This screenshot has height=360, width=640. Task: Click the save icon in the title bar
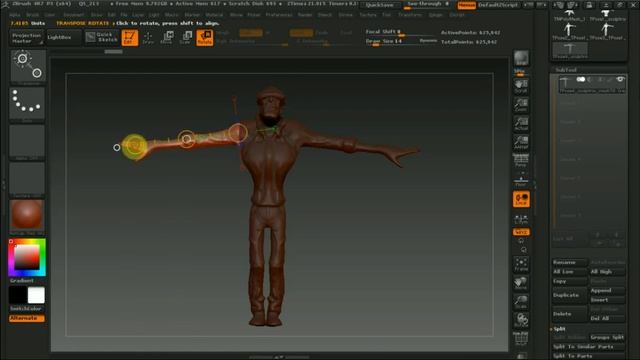pyautogui.click(x=589, y=5)
